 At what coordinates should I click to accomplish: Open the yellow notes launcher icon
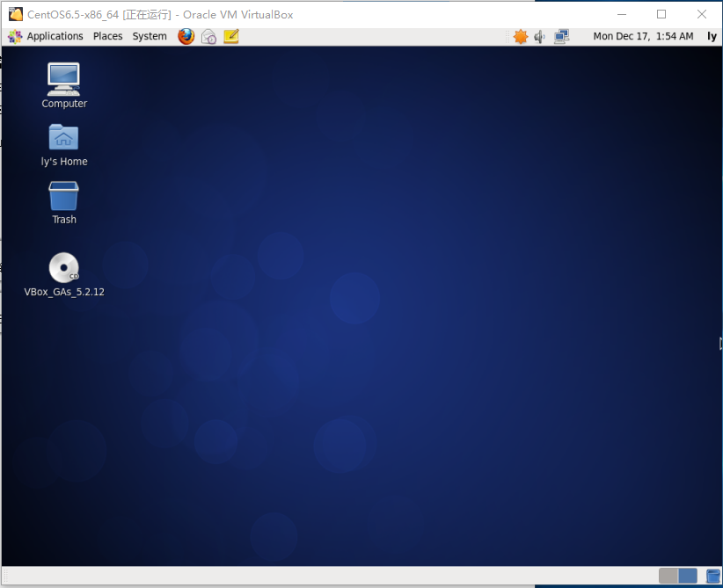(x=231, y=36)
